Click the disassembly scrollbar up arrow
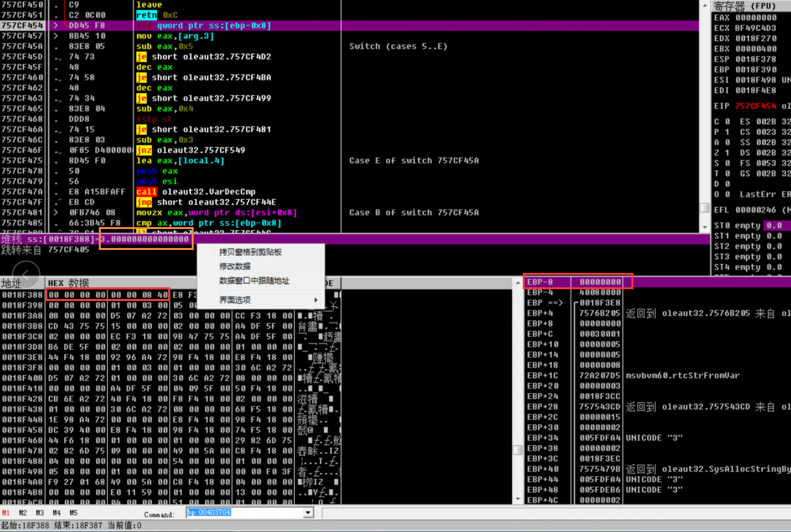791x532 pixels. (705, 5)
